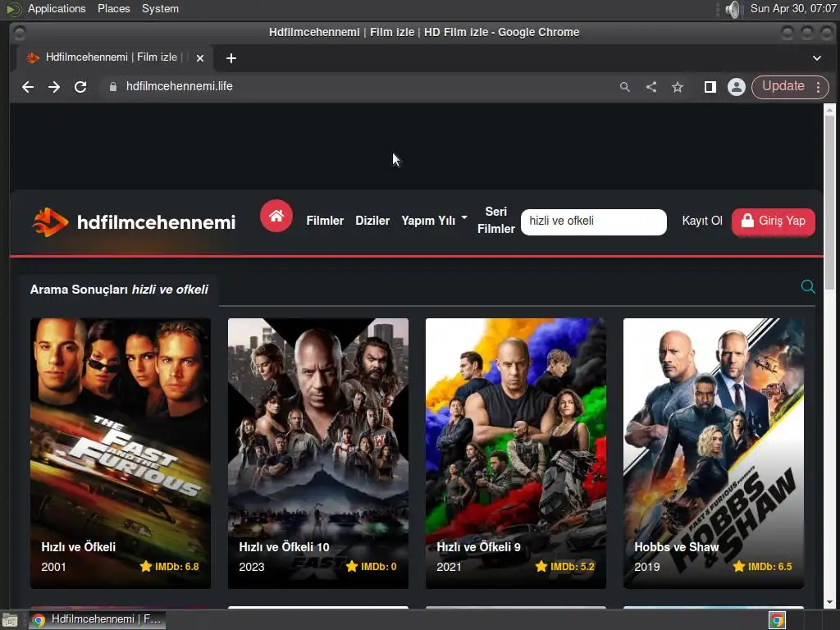Expand the Yapım Yılı dropdown
This screenshot has height=630, width=840.
[x=435, y=220]
